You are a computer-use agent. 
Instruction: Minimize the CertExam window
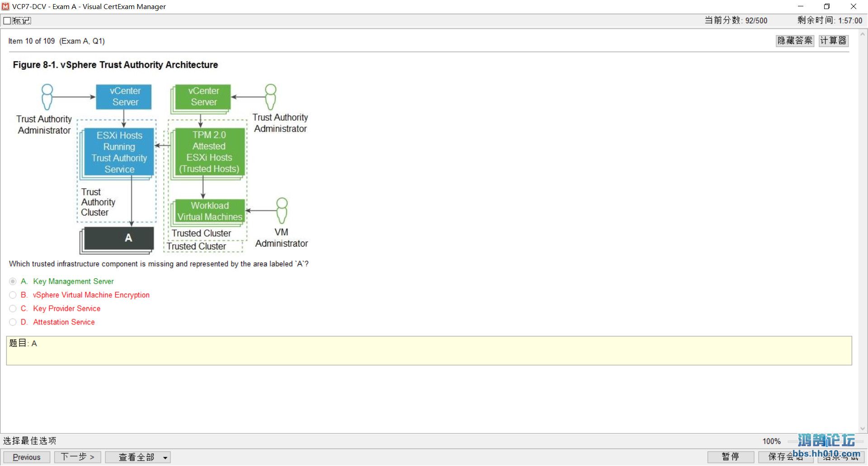[801, 6]
